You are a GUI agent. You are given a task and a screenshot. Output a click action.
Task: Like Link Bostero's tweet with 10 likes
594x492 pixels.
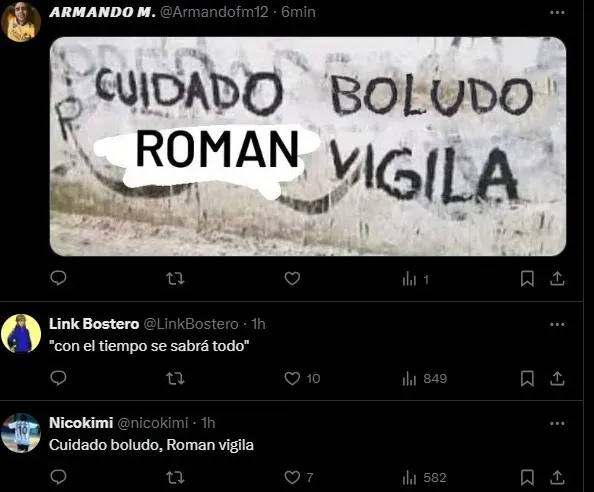[x=302, y=378]
